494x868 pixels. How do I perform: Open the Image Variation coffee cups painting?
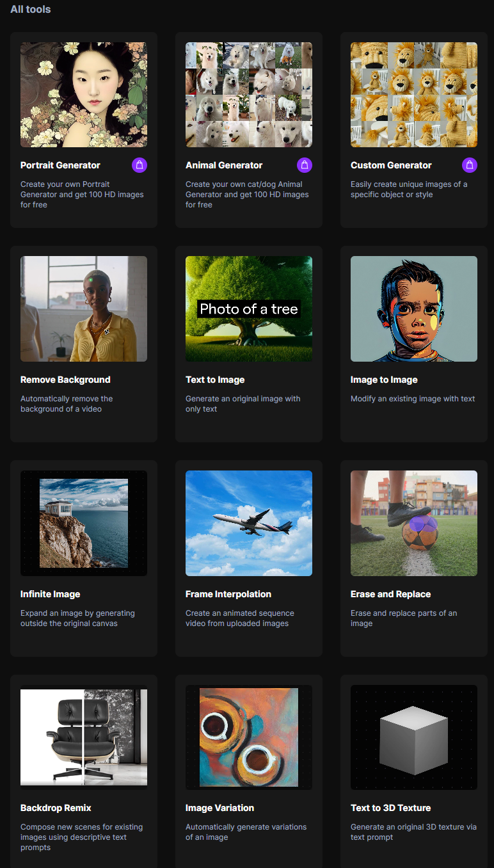[x=249, y=737]
